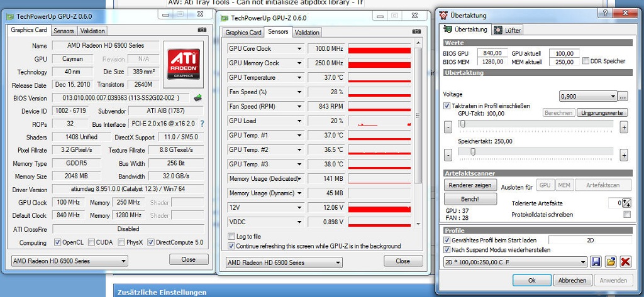644x297 pixels.
Task: Switch to Graphics Card tab in the Sensors window
Action: click(x=243, y=33)
